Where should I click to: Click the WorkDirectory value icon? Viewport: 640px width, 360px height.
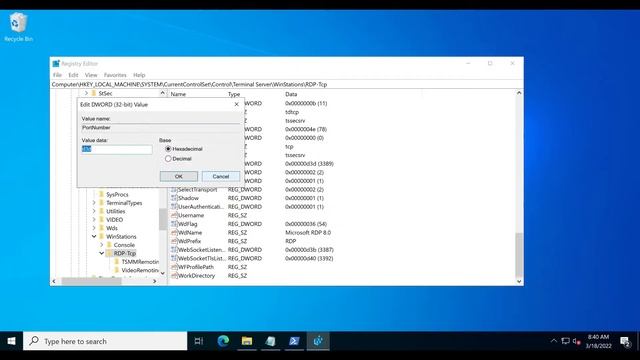[174, 276]
